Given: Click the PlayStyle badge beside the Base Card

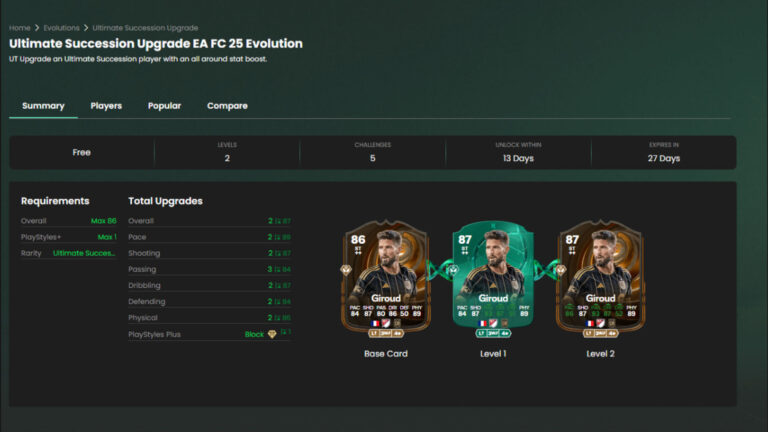Looking at the screenshot, I should (x=346, y=270).
